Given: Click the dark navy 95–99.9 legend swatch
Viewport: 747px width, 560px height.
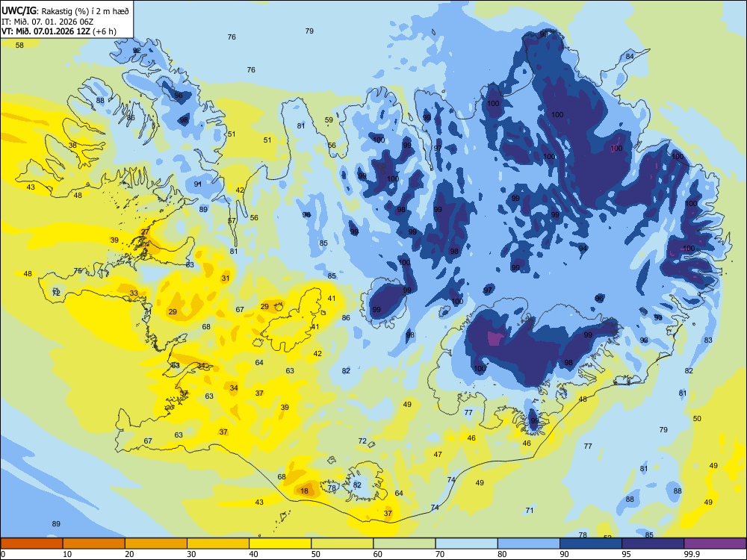Looking at the screenshot, I should click(653, 544).
